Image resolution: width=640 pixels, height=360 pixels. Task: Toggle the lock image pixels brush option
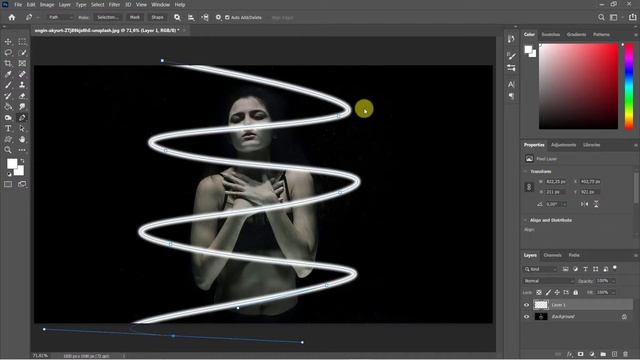pos(548,292)
